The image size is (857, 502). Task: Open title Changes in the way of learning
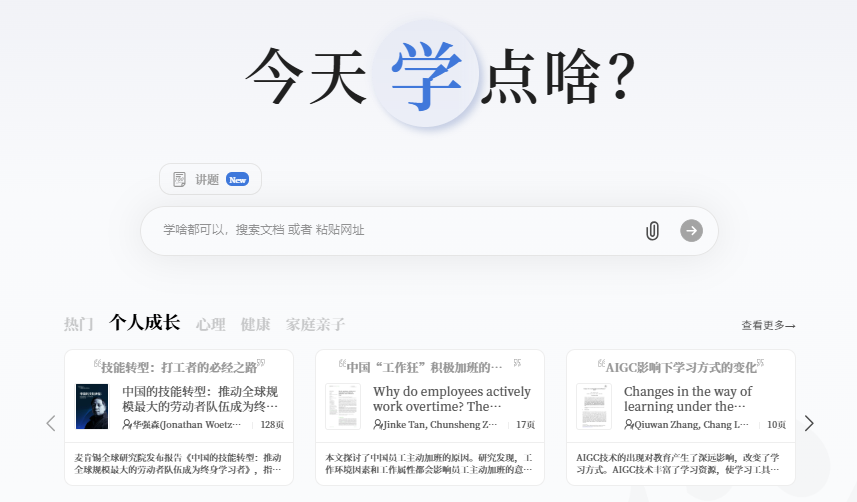[x=688, y=399]
